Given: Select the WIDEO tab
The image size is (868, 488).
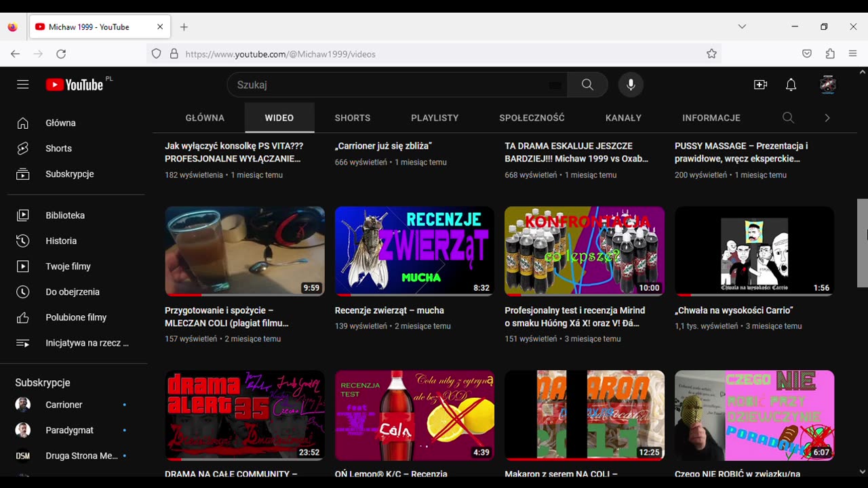Looking at the screenshot, I should [279, 118].
